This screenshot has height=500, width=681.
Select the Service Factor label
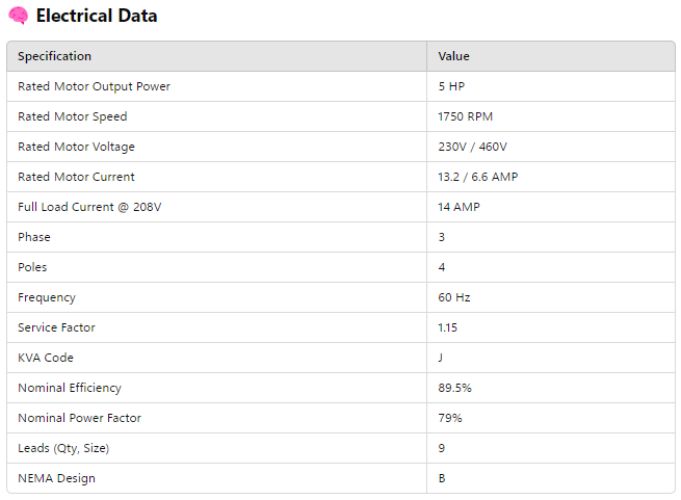(56, 327)
